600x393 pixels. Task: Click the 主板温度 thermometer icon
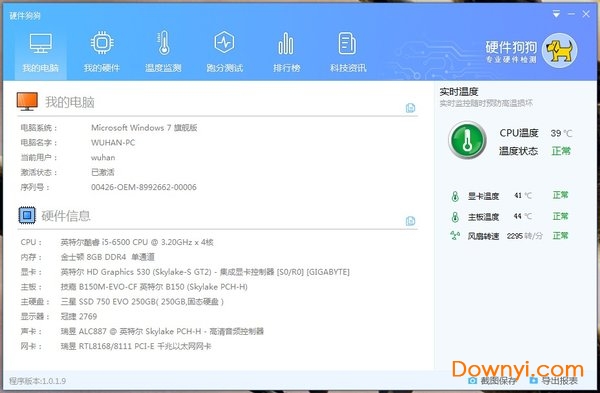point(455,217)
